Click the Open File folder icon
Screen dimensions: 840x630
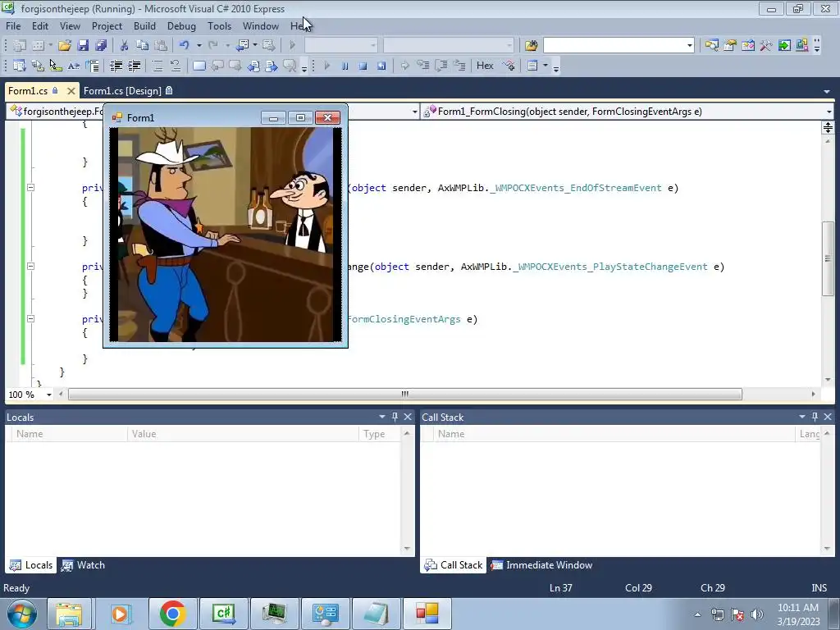65,46
